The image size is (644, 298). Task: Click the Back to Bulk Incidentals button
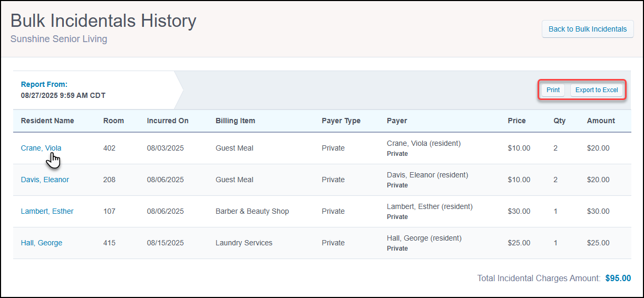(x=588, y=29)
